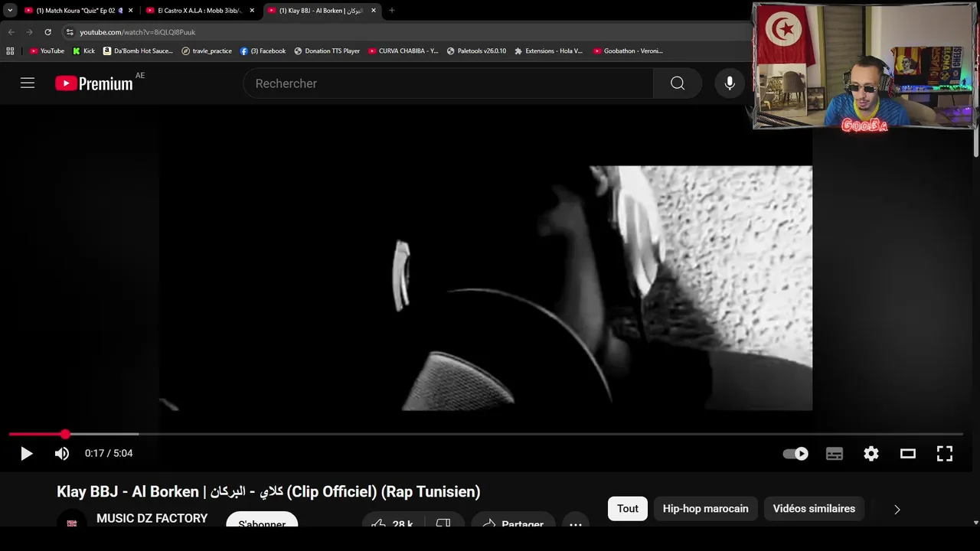Play the Klay BBJ video
980x551 pixels.
click(26, 454)
